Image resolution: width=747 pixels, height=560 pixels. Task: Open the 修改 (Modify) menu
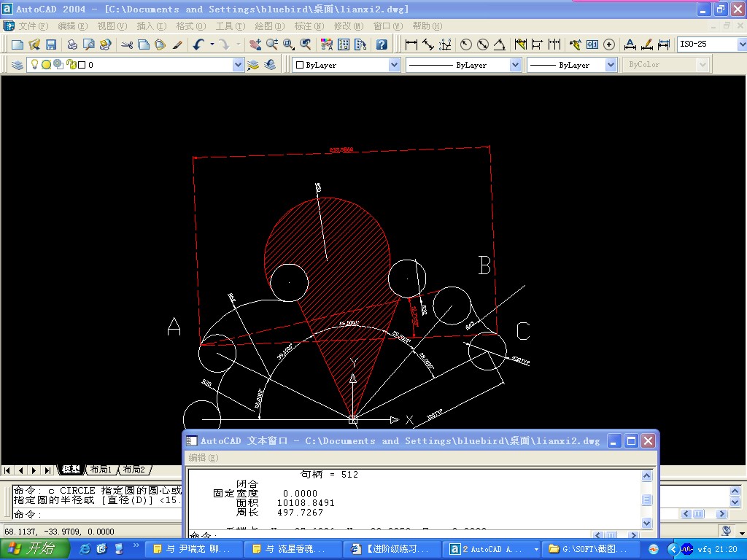[x=348, y=26]
